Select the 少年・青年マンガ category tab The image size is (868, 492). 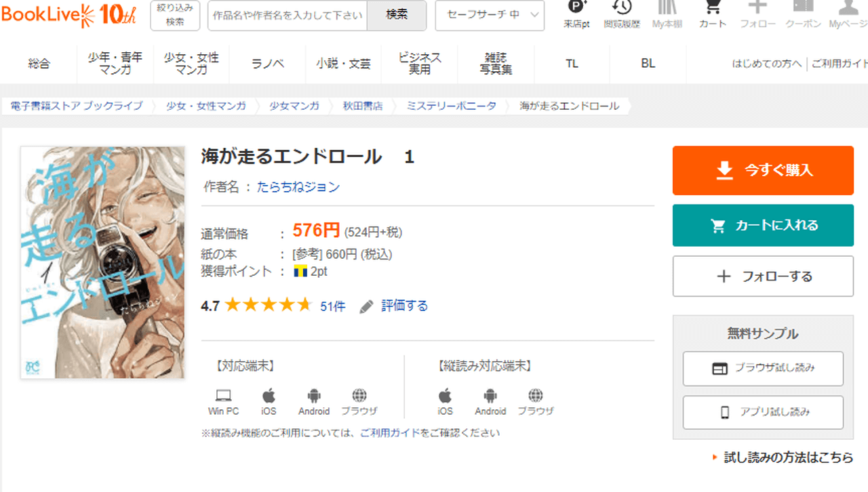pyautogui.click(x=115, y=64)
